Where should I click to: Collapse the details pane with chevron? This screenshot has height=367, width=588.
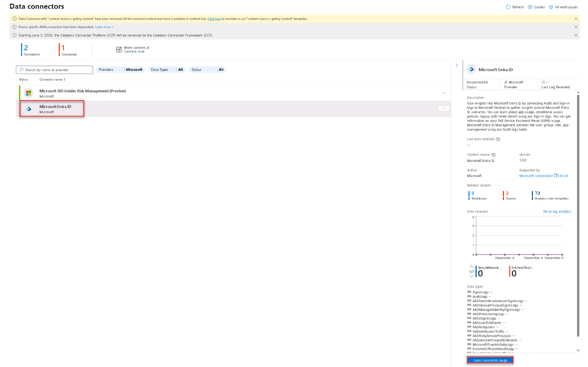click(x=457, y=65)
